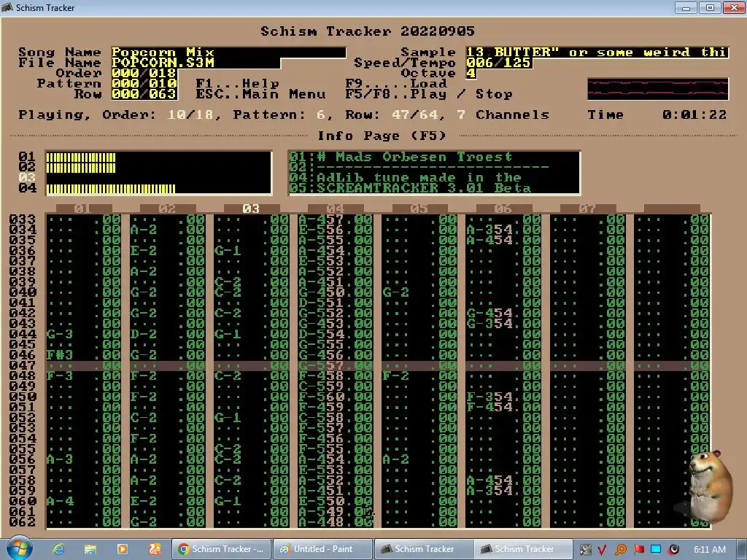This screenshot has height=560, width=747.
Task: Click the Sample field 13 BUTTER
Action: [x=597, y=52]
